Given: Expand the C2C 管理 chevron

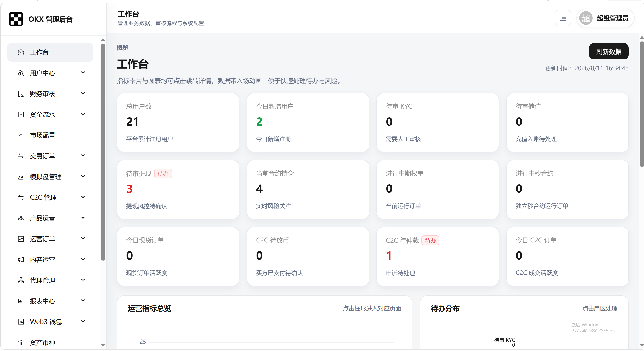Looking at the screenshot, I should tap(83, 197).
